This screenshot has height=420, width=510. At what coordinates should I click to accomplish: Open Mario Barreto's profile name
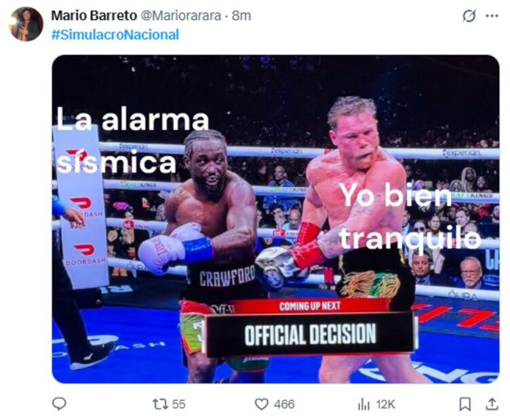[94, 16]
